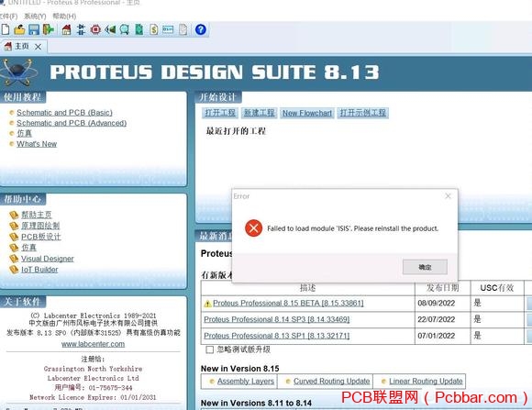Open the 3D Visualizer icon
The image size is (532, 410).
coord(110,29)
